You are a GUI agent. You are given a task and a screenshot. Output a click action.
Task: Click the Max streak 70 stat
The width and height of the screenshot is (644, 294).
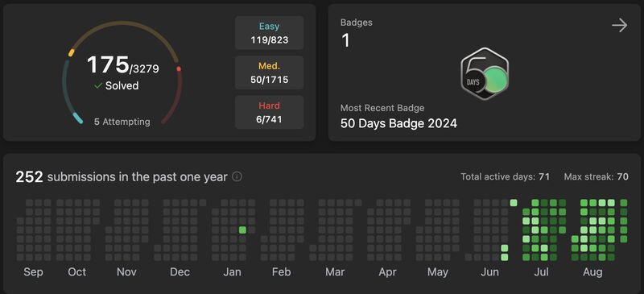(596, 177)
